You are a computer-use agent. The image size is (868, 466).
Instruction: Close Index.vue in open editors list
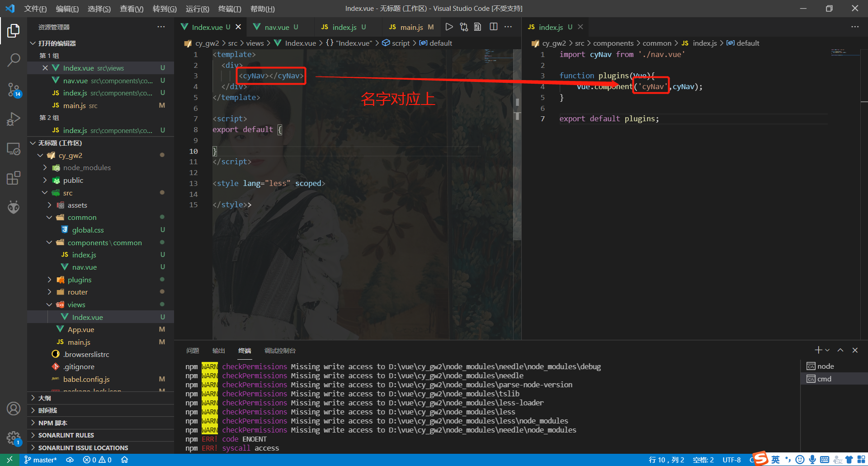[x=45, y=68]
